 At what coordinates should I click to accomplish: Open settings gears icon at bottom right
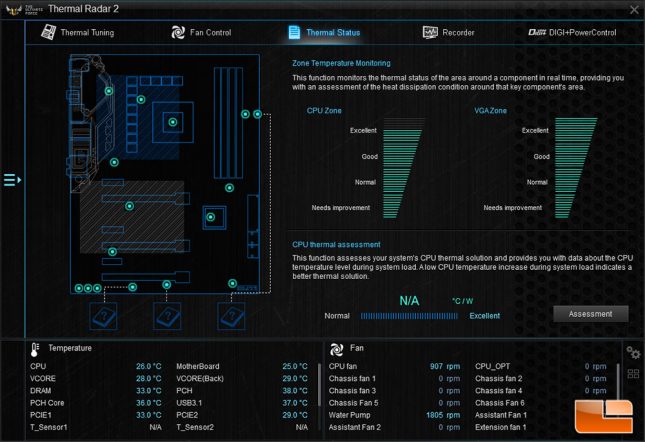[x=633, y=353]
